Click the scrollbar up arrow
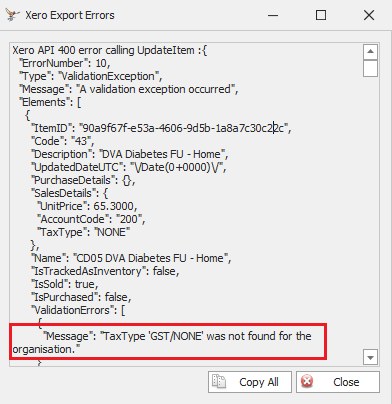392x404 pixels. coord(370,52)
